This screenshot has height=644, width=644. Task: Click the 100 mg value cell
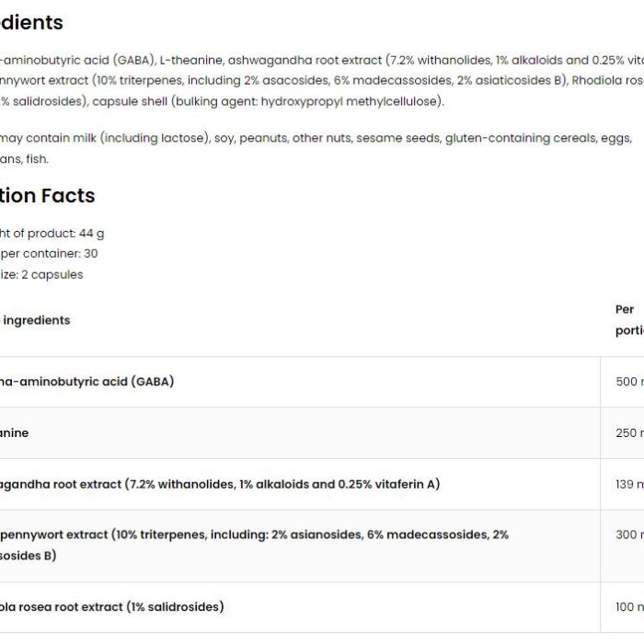(x=622, y=607)
